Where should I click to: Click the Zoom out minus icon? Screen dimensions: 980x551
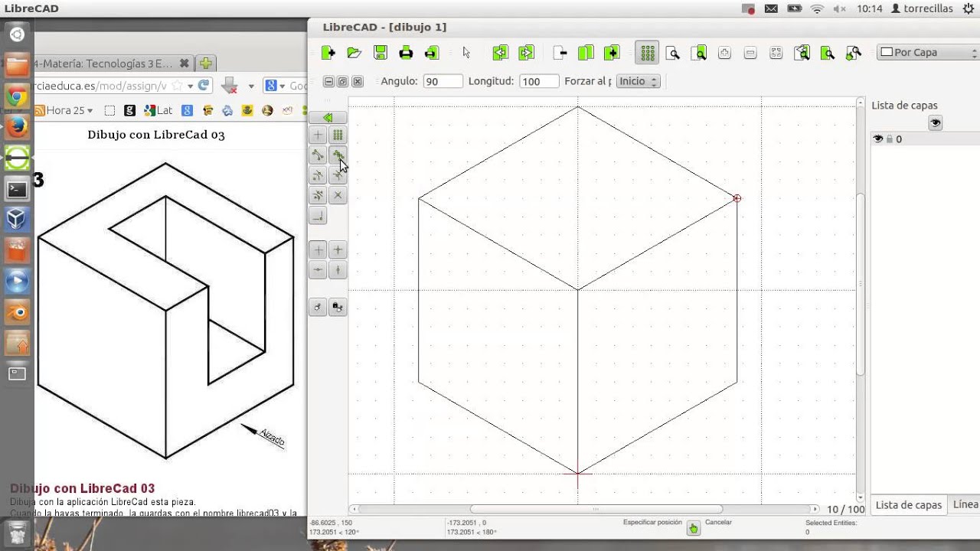pyautogui.click(x=750, y=53)
